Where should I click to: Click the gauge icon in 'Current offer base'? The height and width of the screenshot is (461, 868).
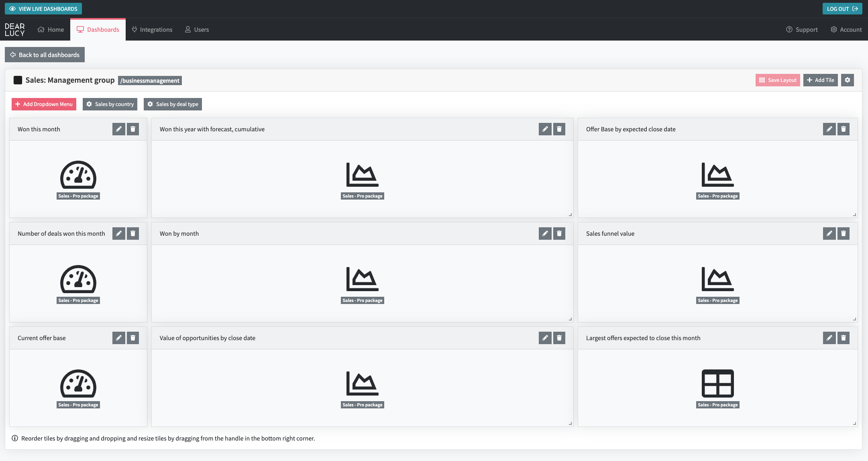pyautogui.click(x=78, y=383)
